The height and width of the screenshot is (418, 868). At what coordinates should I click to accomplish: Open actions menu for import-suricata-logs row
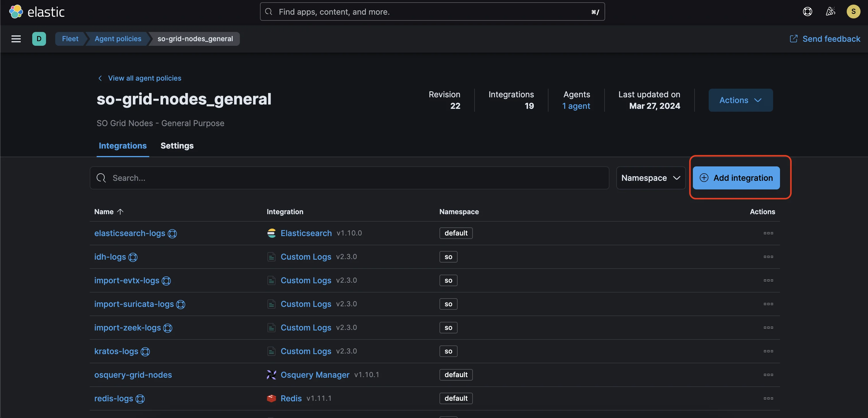point(768,304)
